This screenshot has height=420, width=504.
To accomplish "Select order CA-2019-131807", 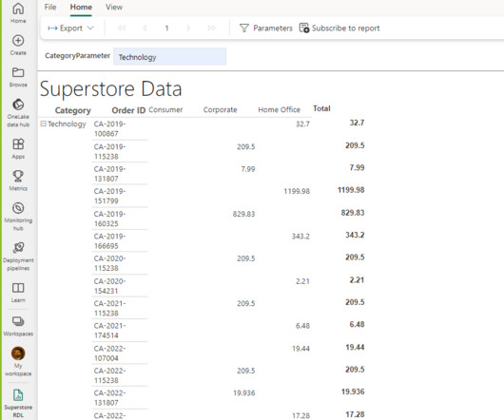I will pyautogui.click(x=109, y=174).
